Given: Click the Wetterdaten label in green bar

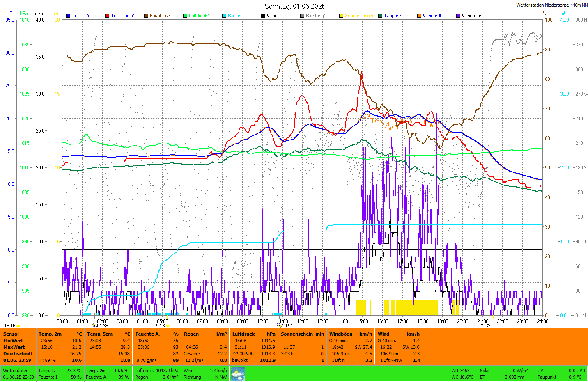Looking at the screenshot, I should tap(16, 371).
